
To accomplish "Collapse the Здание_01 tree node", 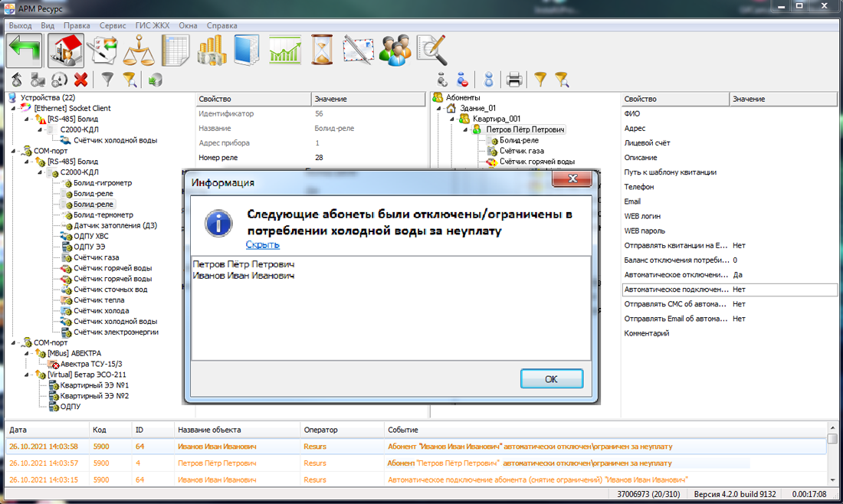I will click(438, 109).
